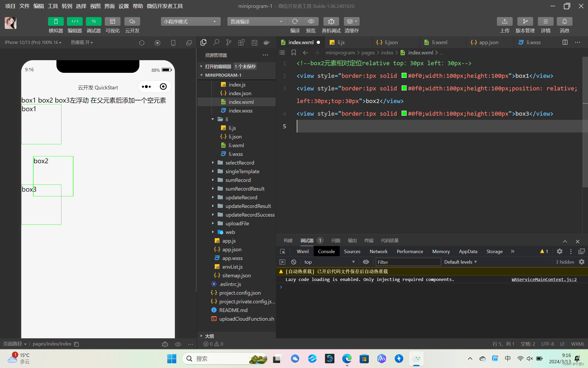Open the Default levels dropdown
The image size is (588, 368).
(x=460, y=262)
